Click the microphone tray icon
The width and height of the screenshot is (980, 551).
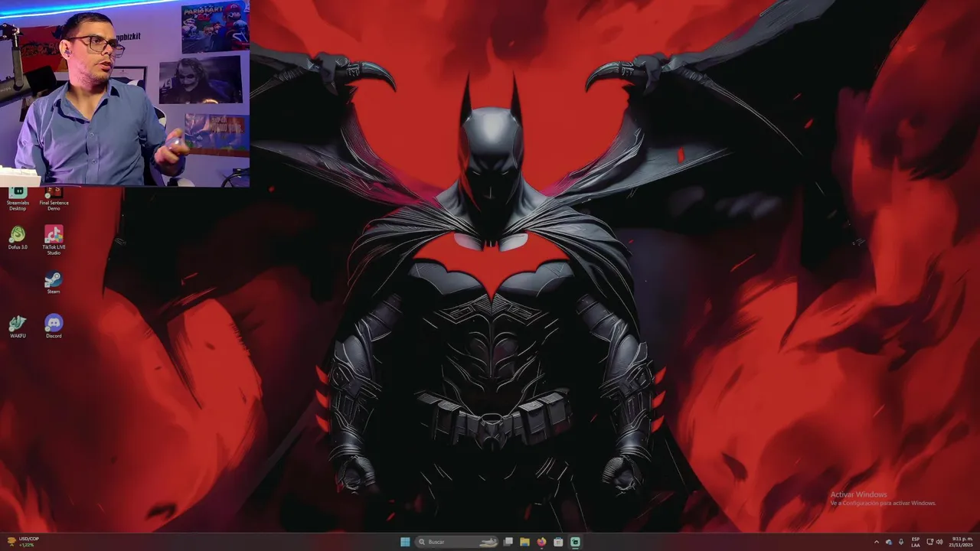[901, 542]
